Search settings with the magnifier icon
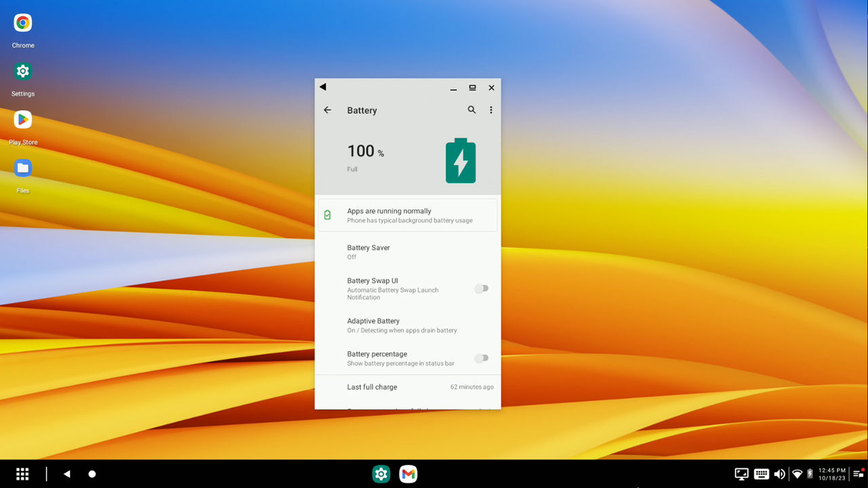 [x=472, y=110]
